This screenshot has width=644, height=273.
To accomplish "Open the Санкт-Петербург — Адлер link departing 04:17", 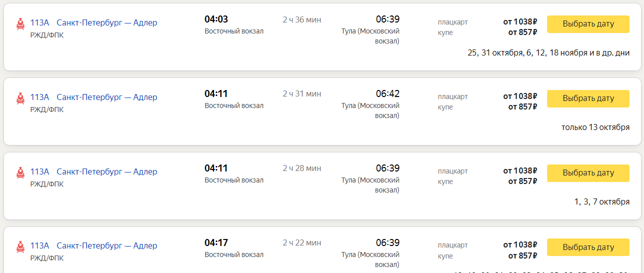I will click(107, 245).
